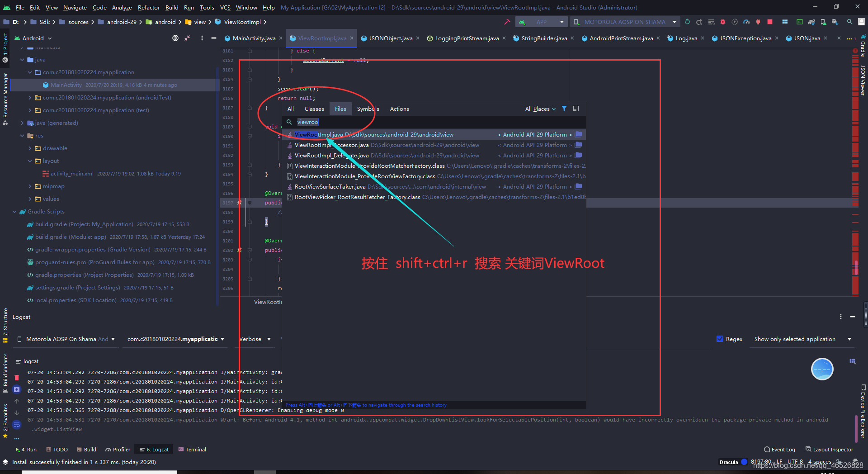Click the Debug app bug icon
Viewport: 868px width, 474px height.
pyautogui.click(x=722, y=22)
